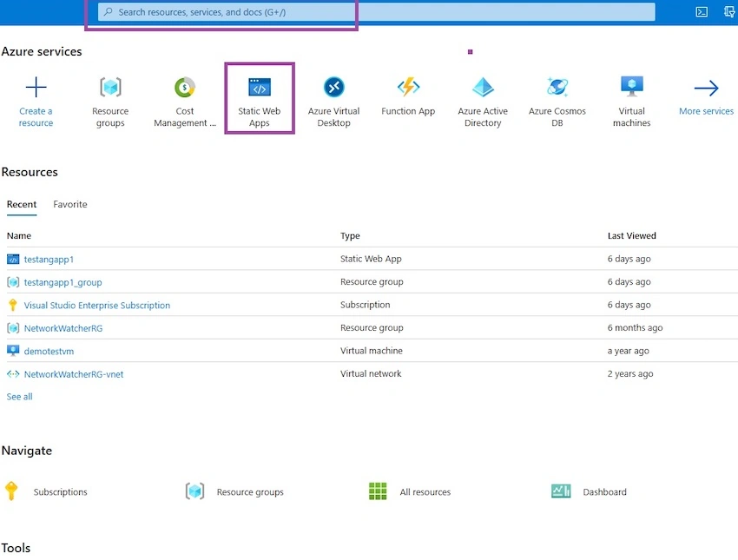Open Visual Studio Enterprise Subscription link

(97, 306)
